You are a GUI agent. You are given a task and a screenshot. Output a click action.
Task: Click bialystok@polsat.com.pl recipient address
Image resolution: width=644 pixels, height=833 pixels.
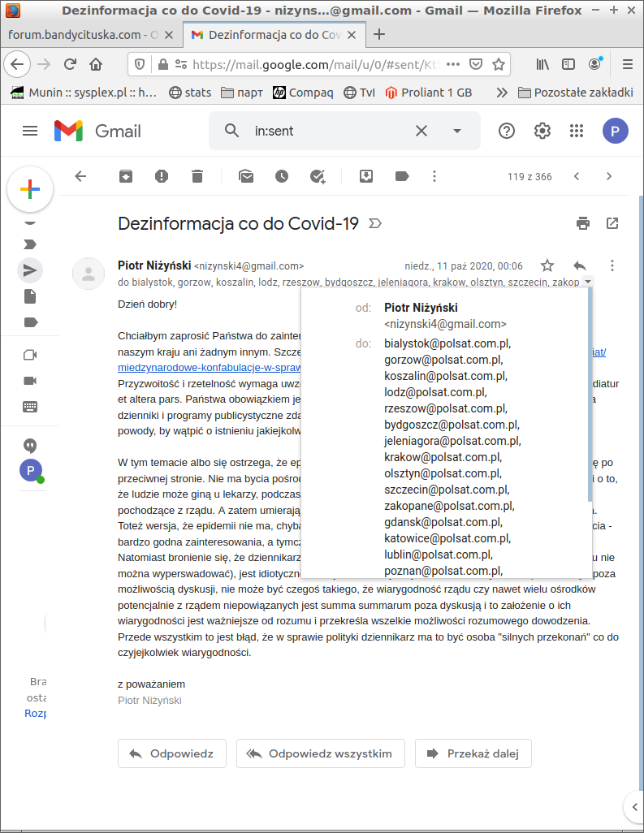pyautogui.click(x=447, y=343)
